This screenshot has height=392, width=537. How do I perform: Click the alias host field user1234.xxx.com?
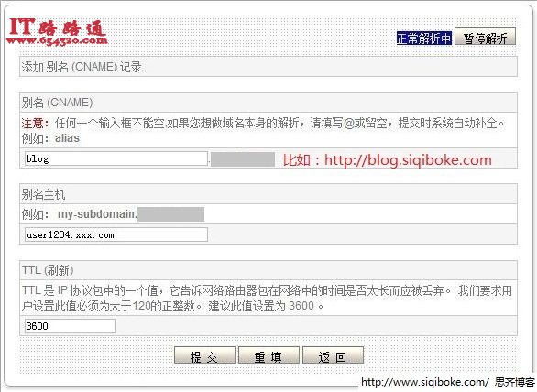point(116,234)
